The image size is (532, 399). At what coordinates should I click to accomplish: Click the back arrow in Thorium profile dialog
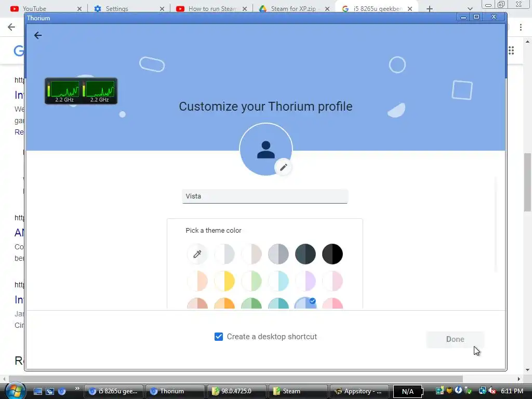coord(37,35)
